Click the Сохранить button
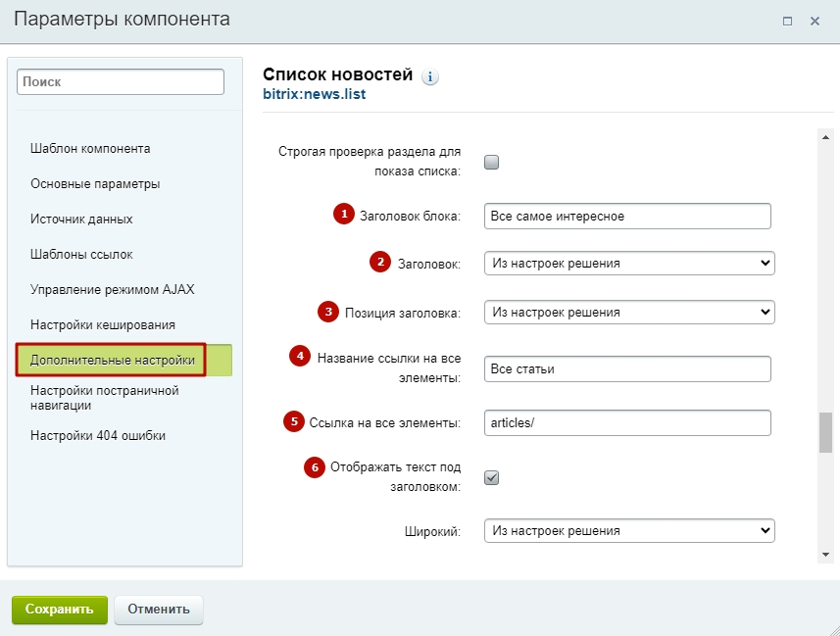 coord(60,610)
